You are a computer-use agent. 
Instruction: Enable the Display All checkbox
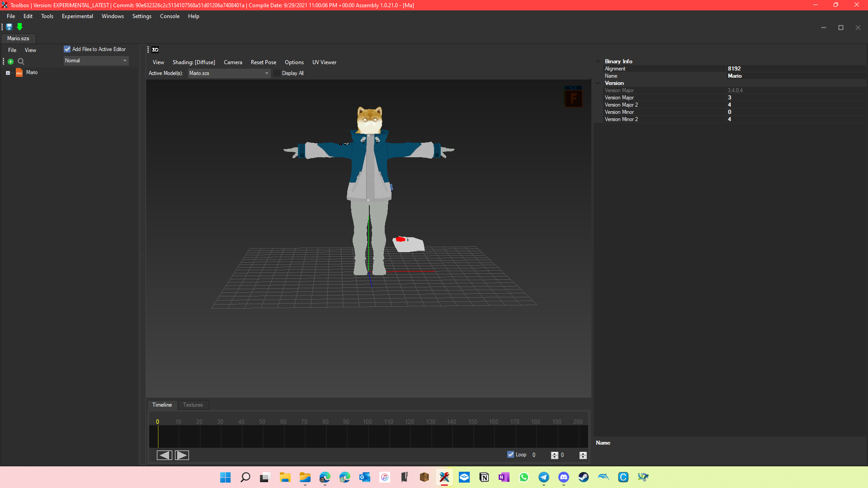coord(277,73)
